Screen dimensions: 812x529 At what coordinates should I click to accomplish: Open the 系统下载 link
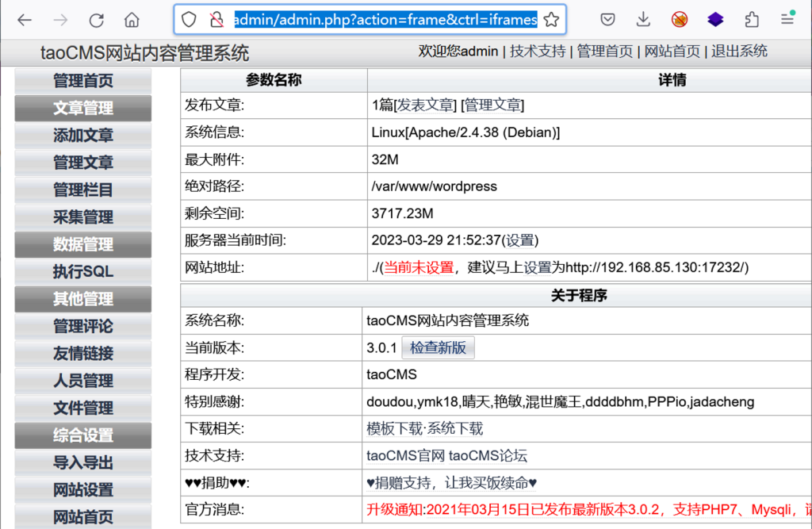455,428
